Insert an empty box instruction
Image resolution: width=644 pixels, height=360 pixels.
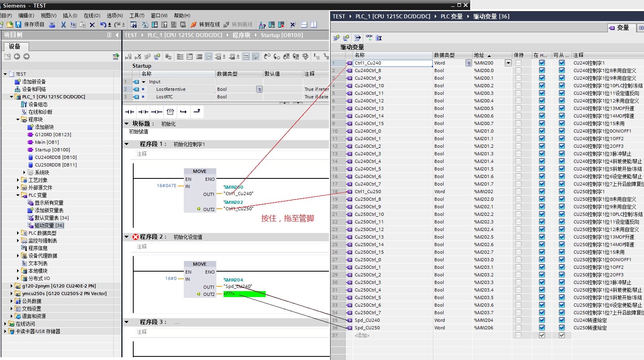pyautogui.click(x=170, y=112)
